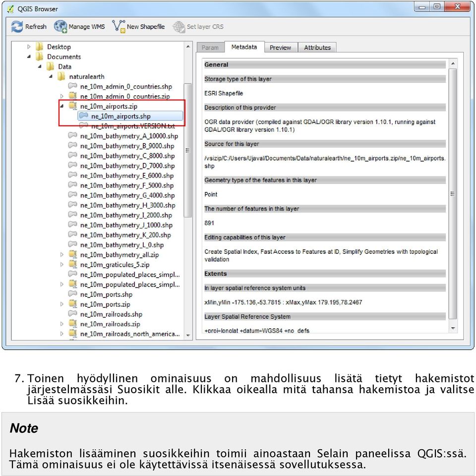Click the Refresh toolbar icon
This screenshot has height=476, width=476.
click(x=17, y=26)
